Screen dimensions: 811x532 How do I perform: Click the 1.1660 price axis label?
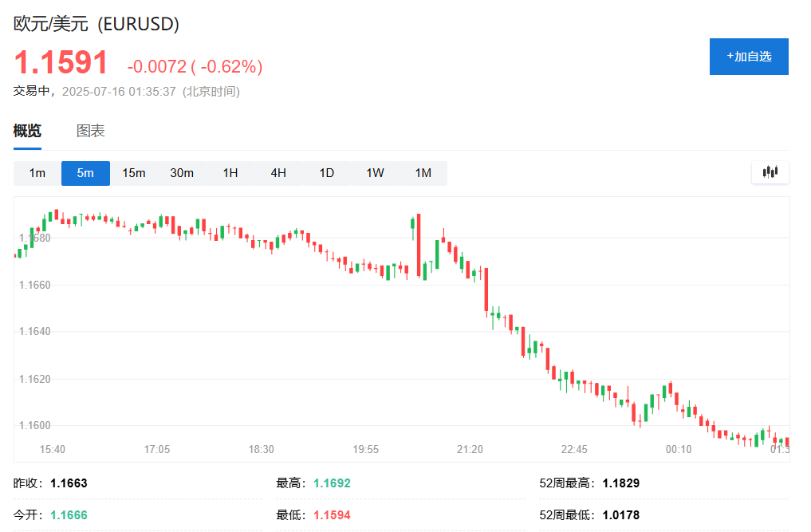point(34,286)
